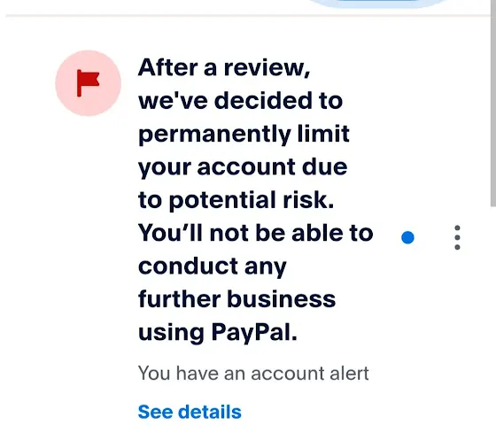The image size is (496, 448).
Task: Tap the vertical ellipsis beside notification
Action: point(457,237)
